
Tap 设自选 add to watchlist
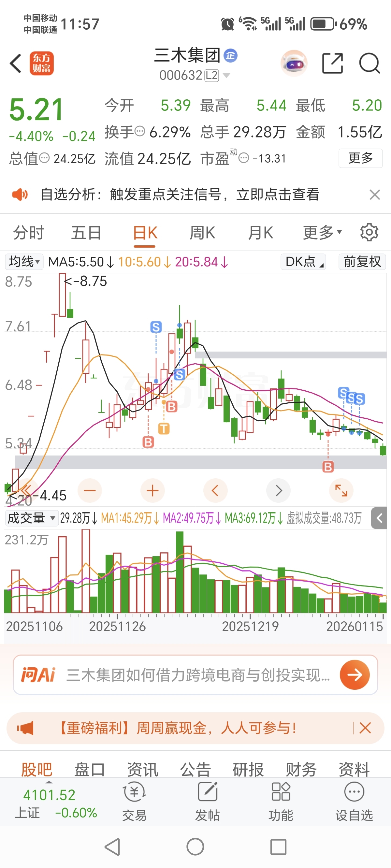354,801
